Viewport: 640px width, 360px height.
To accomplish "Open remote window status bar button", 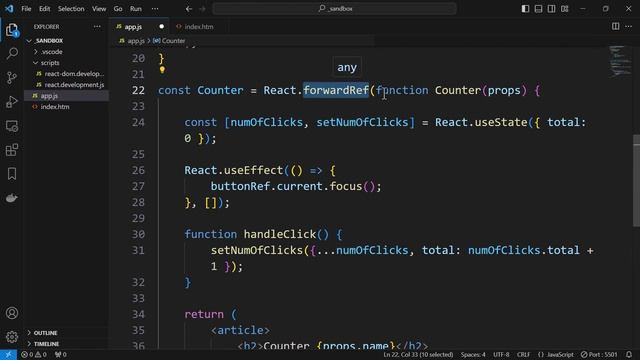I will coord(8,355).
